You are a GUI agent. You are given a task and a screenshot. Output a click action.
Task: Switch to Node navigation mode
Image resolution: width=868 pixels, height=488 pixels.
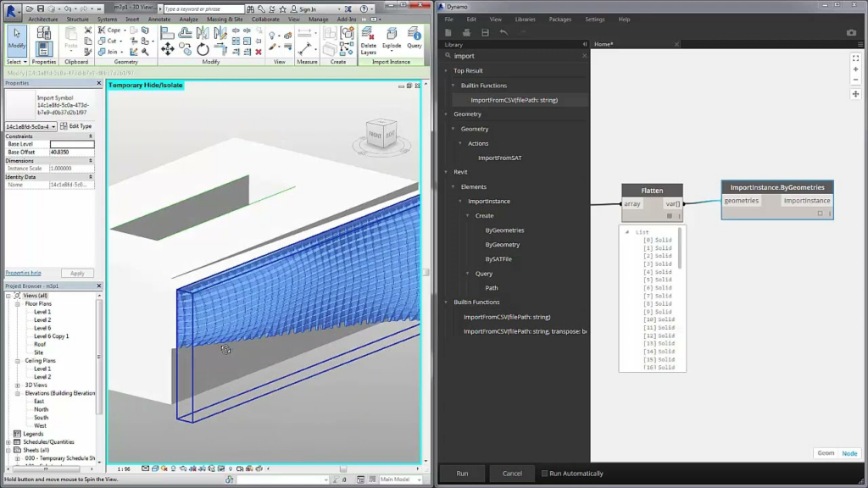849,453
